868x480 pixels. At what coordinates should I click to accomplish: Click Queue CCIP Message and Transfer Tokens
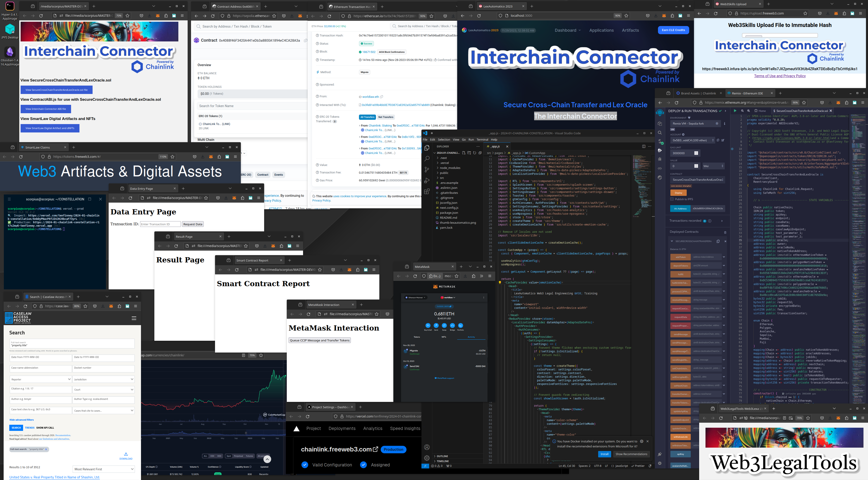click(x=319, y=341)
